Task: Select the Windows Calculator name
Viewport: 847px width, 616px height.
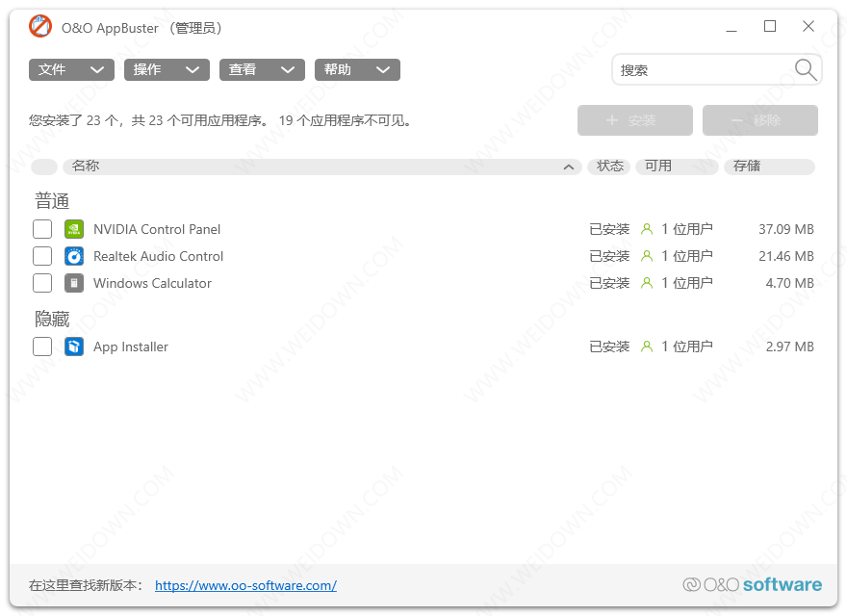Action: coord(152,283)
